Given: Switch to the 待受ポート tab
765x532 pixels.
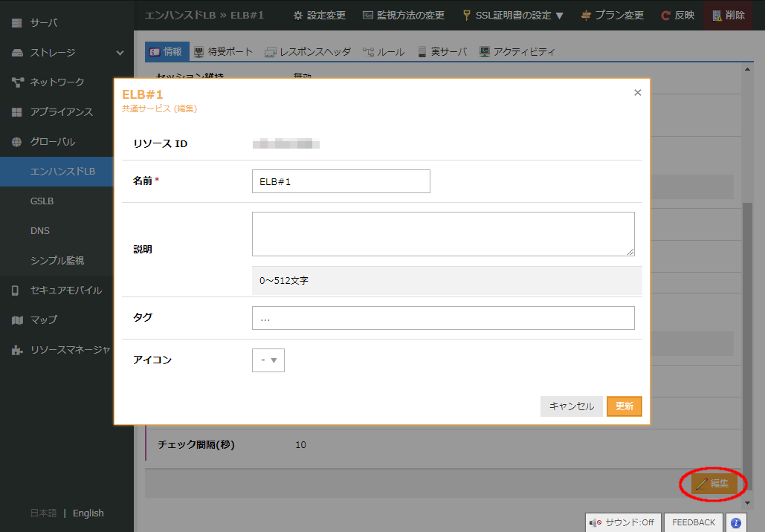Looking at the screenshot, I should click(223, 52).
